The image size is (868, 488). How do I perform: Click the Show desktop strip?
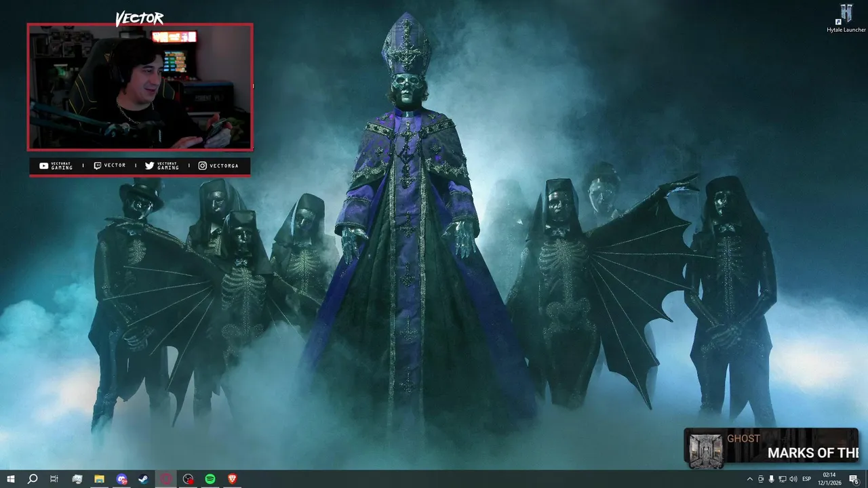coord(866,479)
